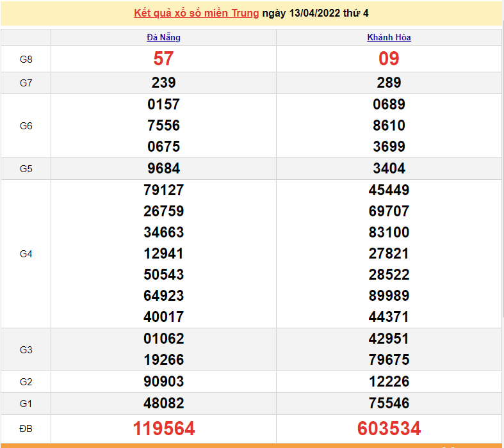Select Đà Nẵng special prize number 119564
The width and height of the screenshot is (504, 448).
click(163, 428)
